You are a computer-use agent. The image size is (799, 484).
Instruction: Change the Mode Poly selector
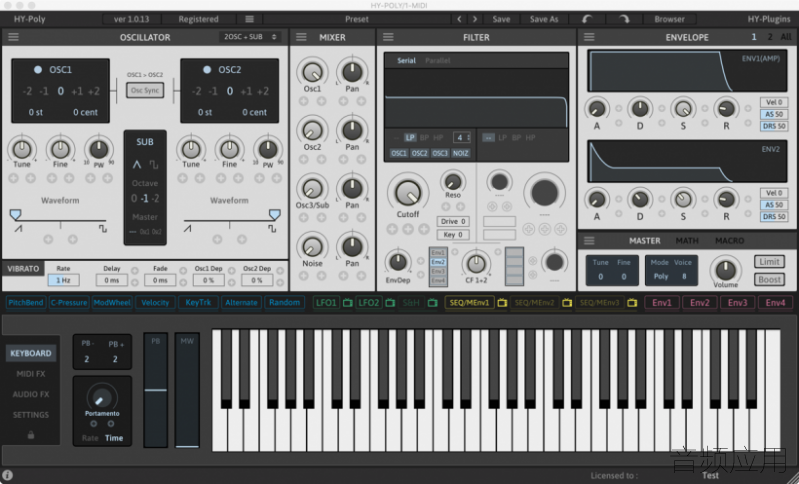(661, 276)
